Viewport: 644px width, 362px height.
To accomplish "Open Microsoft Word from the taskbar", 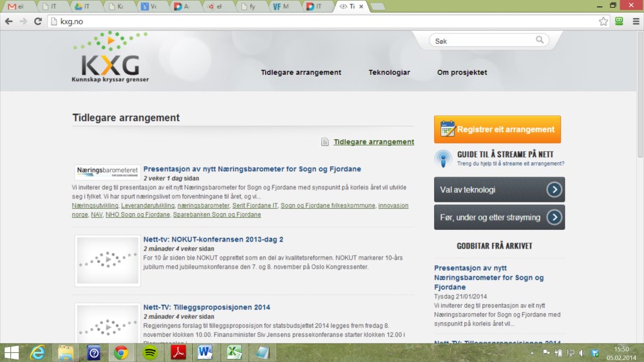I will click(205, 352).
